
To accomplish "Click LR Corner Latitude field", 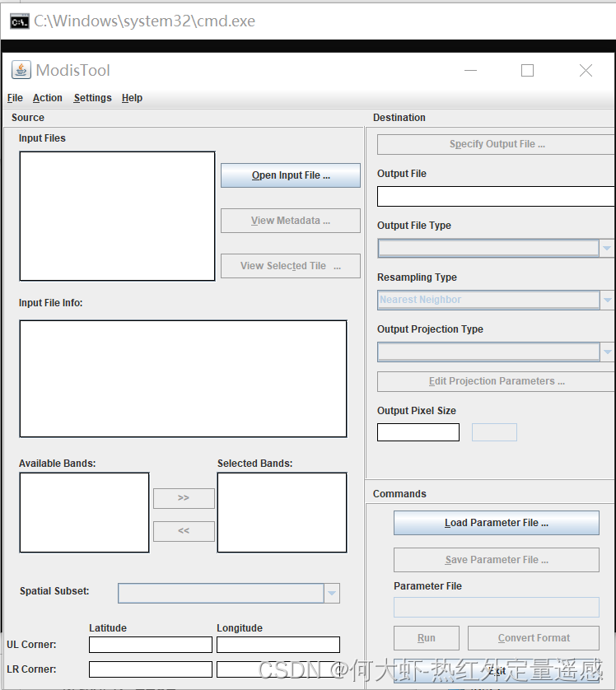I will [x=151, y=669].
